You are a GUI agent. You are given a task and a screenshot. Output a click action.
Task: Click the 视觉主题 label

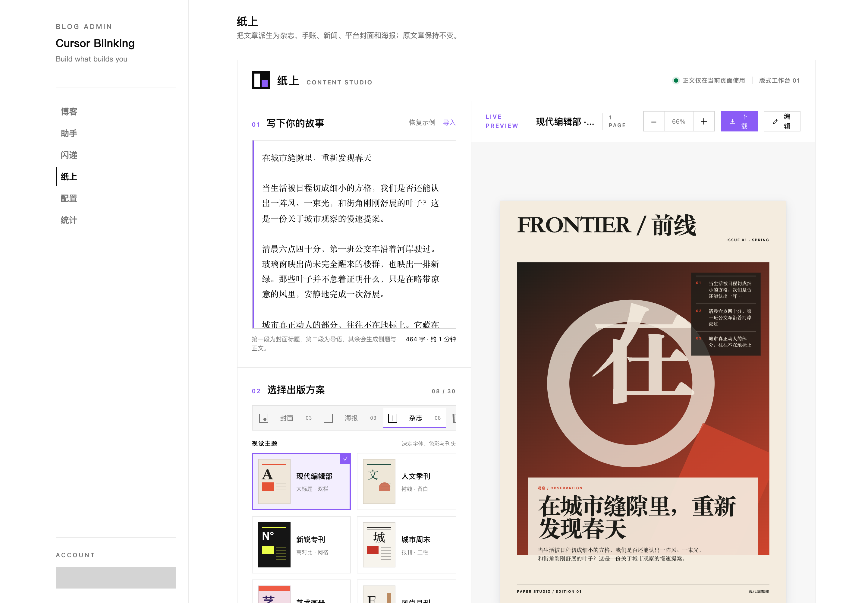[x=264, y=444]
